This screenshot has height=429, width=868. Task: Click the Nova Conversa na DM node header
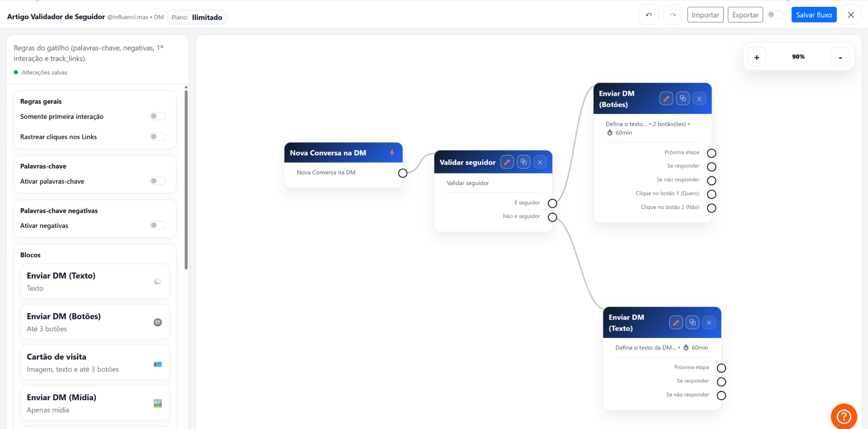[343, 153]
